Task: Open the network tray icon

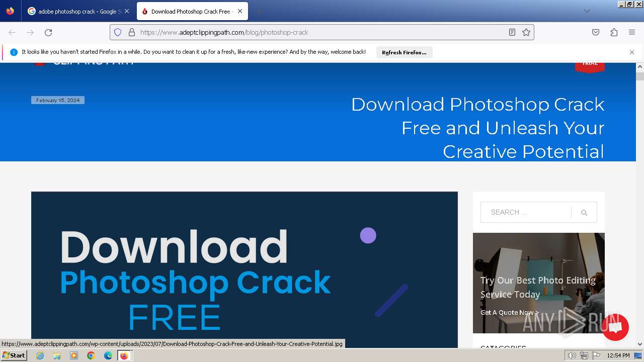Action: click(x=584, y=355)
